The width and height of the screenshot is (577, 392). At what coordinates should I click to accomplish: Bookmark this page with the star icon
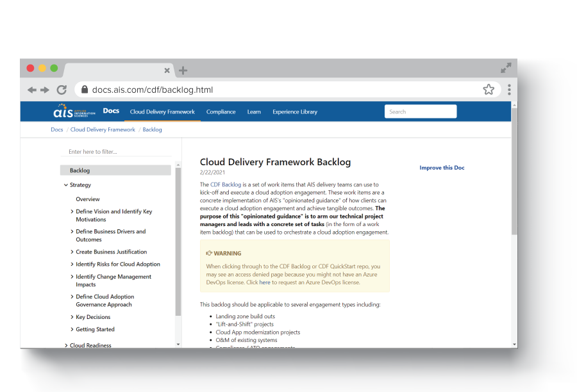(x=489, y=90)
